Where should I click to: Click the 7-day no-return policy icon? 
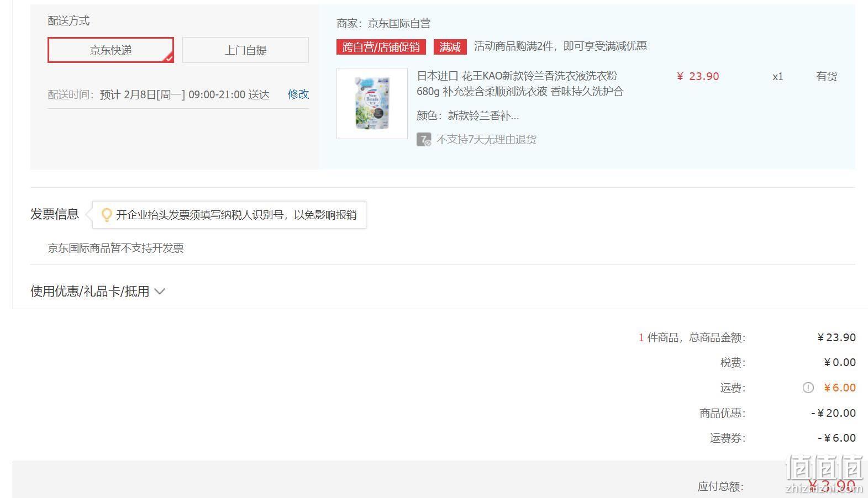click(x=424, y=139)
